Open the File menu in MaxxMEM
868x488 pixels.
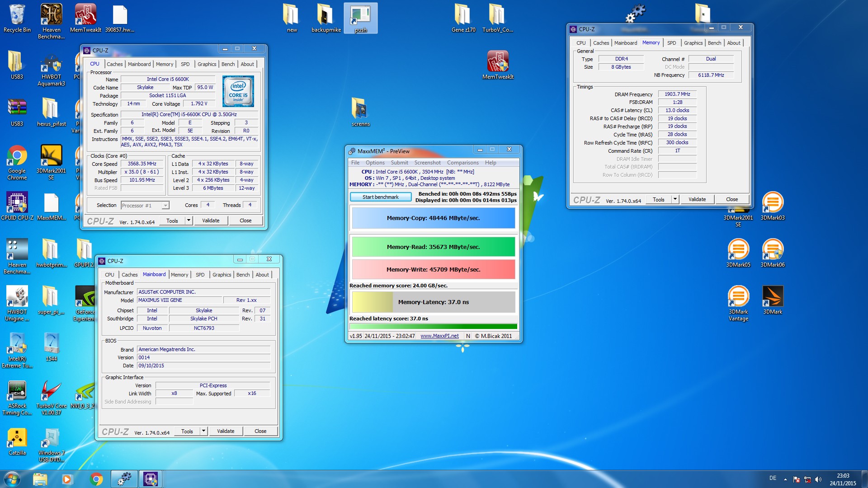pyautogui.click(x=355, y=163)
